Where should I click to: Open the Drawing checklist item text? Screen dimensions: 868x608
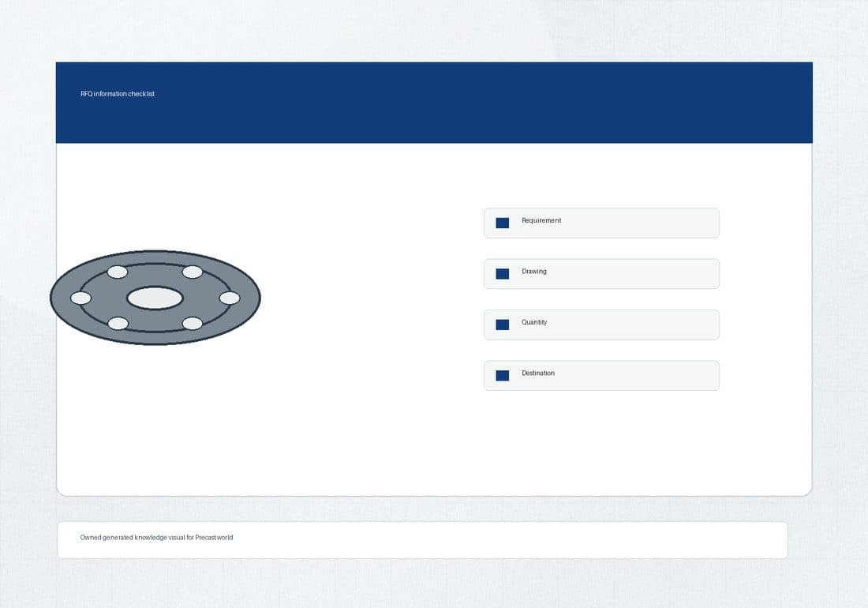[533, 272]
